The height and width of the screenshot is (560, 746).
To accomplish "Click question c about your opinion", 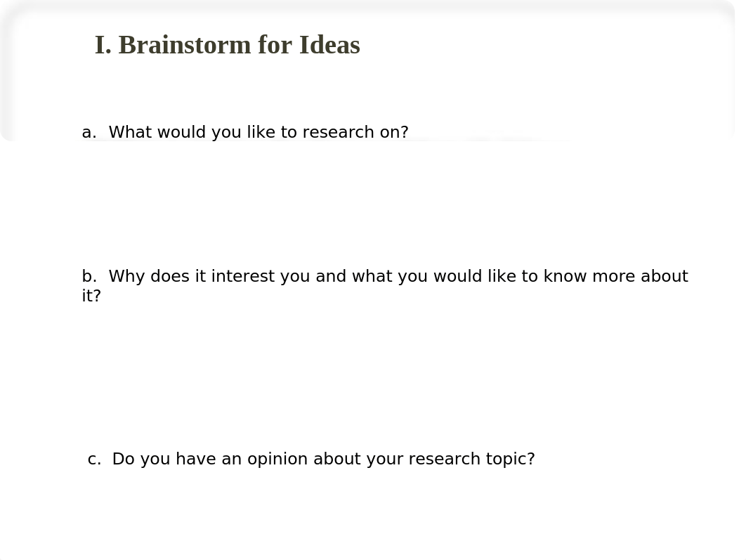I will click(311, 459).
